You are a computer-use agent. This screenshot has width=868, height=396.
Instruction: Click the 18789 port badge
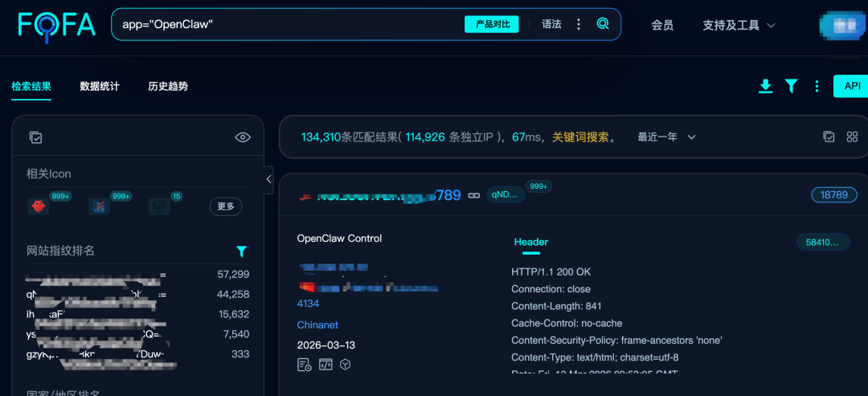(x=834, y=194)
